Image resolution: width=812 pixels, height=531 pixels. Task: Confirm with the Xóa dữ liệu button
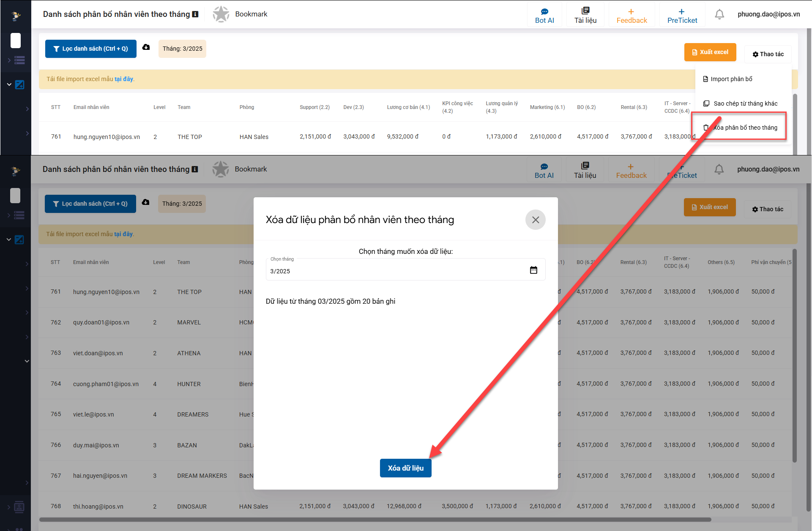(x=406, y=468)
